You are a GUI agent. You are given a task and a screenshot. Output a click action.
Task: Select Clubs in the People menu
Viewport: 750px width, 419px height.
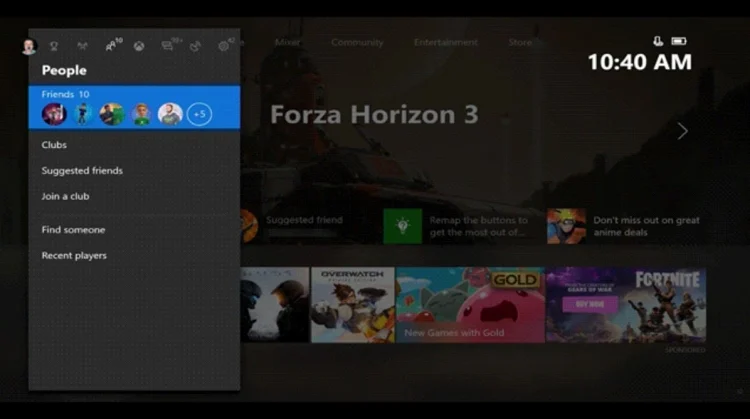[x=54, y=145]
